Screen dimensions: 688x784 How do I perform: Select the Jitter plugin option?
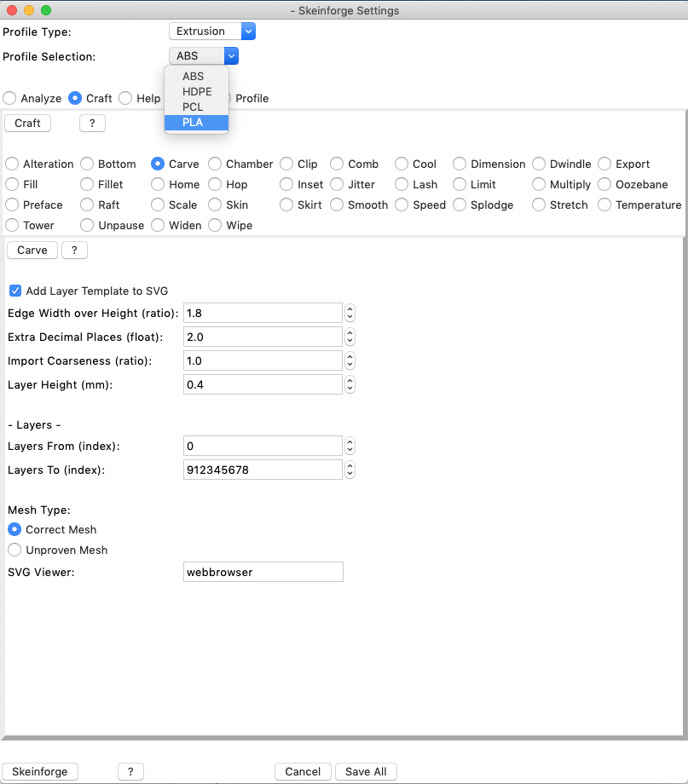[x=337, y=185]
